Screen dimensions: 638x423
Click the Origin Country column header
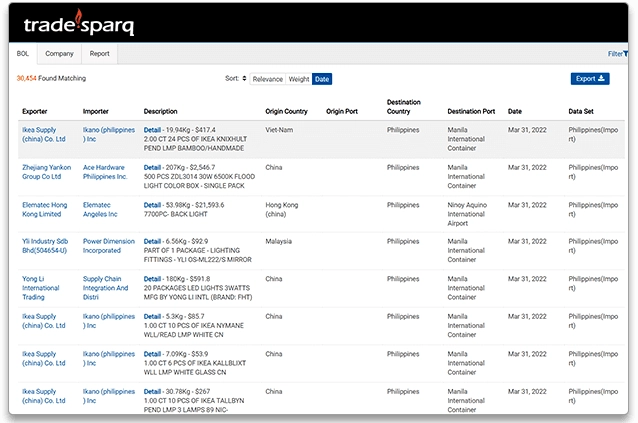point(286,111)
